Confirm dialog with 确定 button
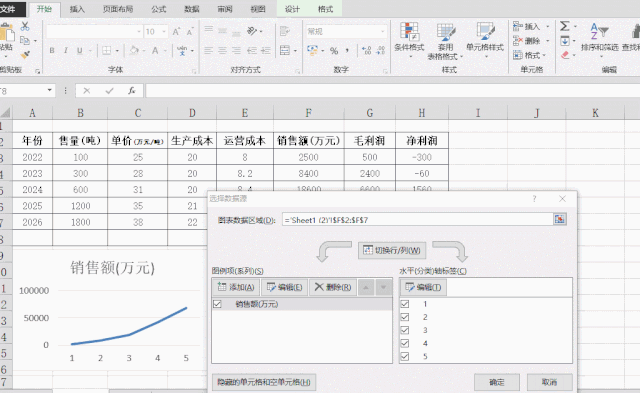The image size is (640, 393). coord(497,382)
